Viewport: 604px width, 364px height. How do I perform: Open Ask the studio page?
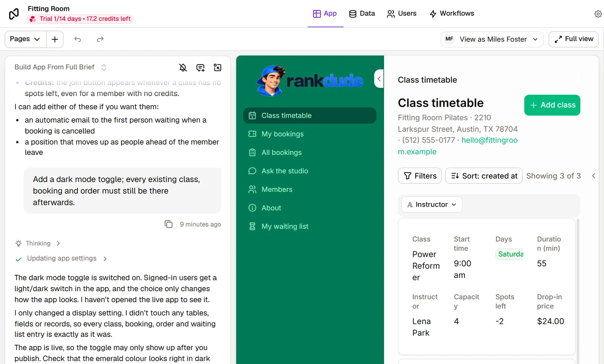(310, 171)
